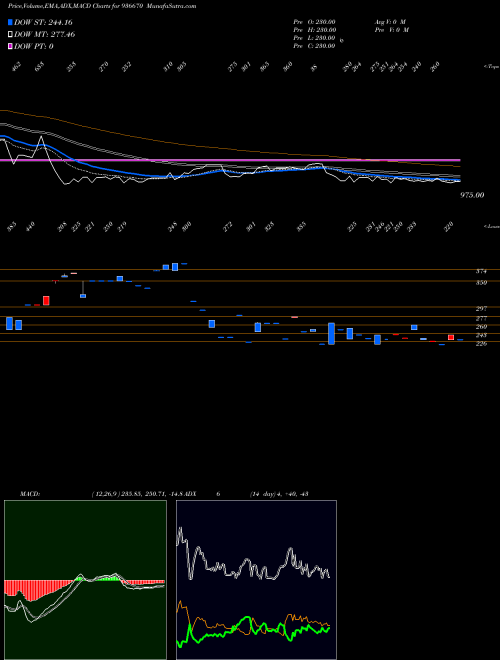Click the white DOW MT legend swatch
Image resolution: width=500 pixels, height=660 pixels.
[10, 35]
